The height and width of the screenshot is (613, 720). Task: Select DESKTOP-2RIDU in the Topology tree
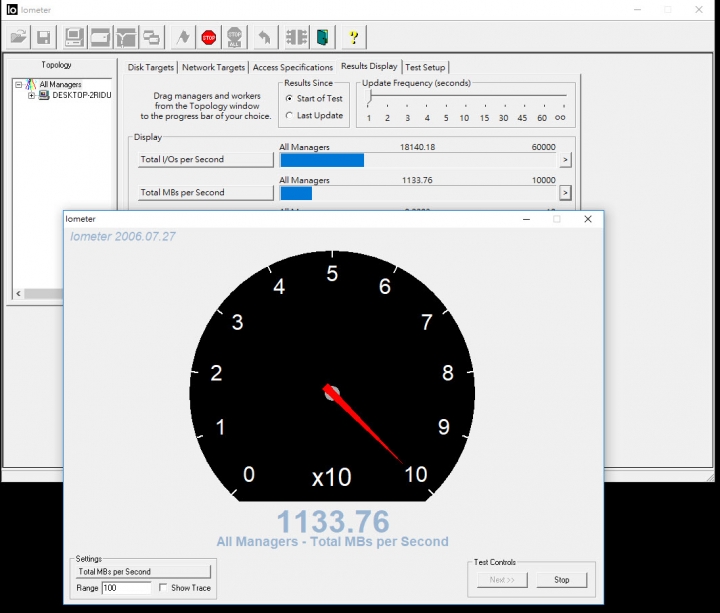[x=82, y=95]
